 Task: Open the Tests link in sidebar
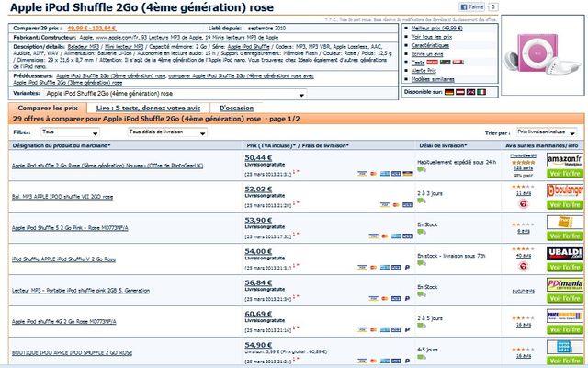coord(418,63)
